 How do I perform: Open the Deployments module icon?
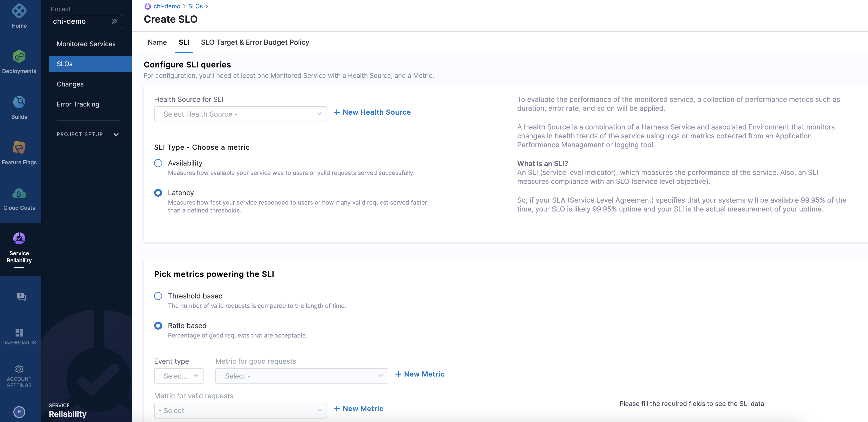coord(19,56)
